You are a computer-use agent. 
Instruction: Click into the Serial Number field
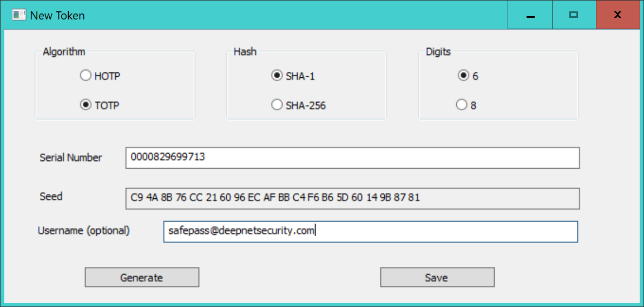pos(352,158)
